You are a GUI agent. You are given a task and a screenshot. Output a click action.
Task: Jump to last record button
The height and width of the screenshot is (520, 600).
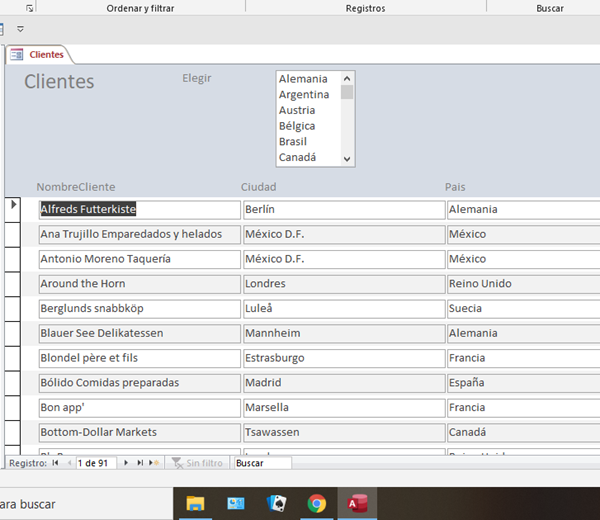click(140, 463)
